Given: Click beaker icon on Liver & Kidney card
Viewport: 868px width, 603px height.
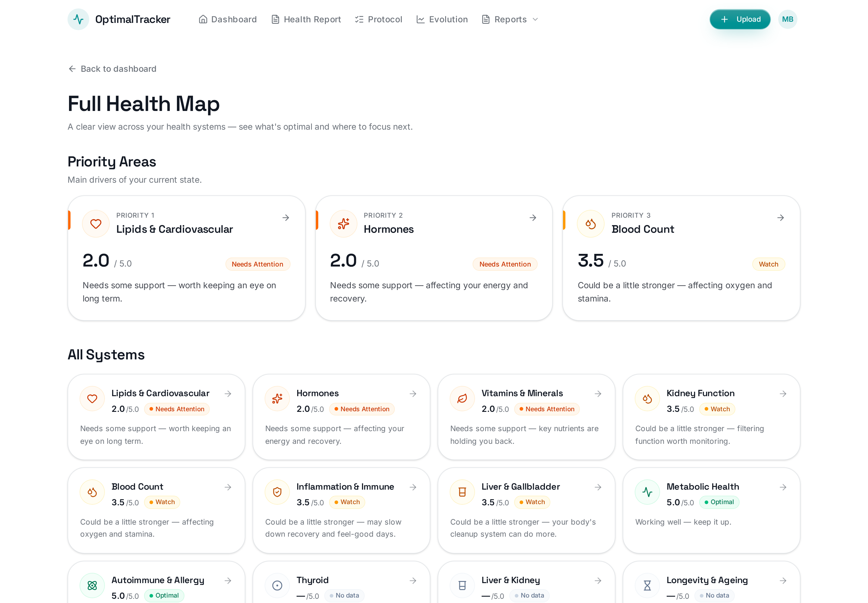Looking at the screenshot, I should click(x=462, y=585).
